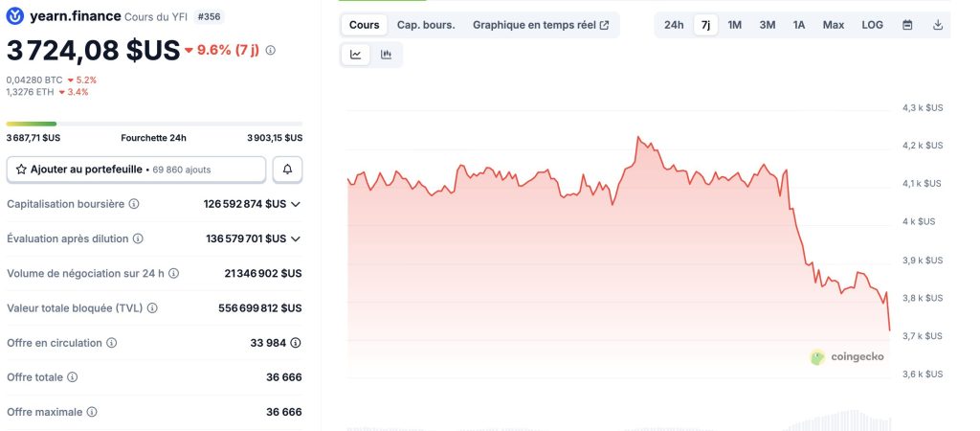Click Ajouter au portefeuille button
This screenshot has height=431, width=980.
pos(136,170)
